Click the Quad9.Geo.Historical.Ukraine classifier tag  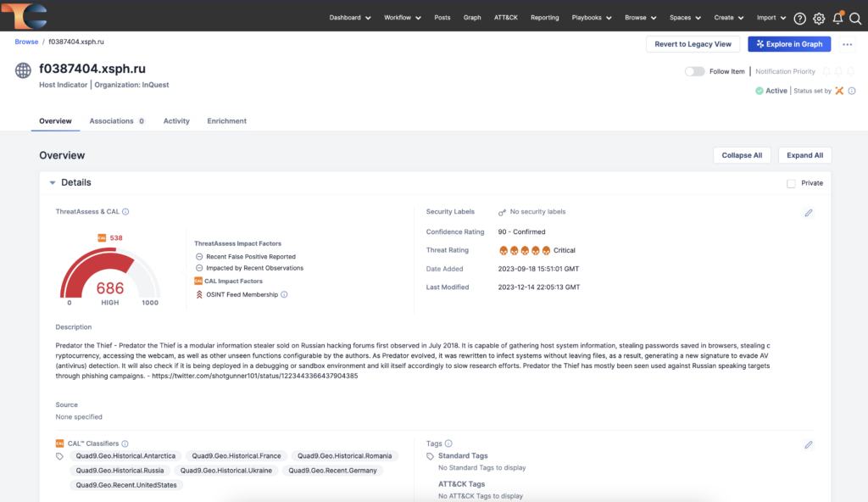[225, 471]
